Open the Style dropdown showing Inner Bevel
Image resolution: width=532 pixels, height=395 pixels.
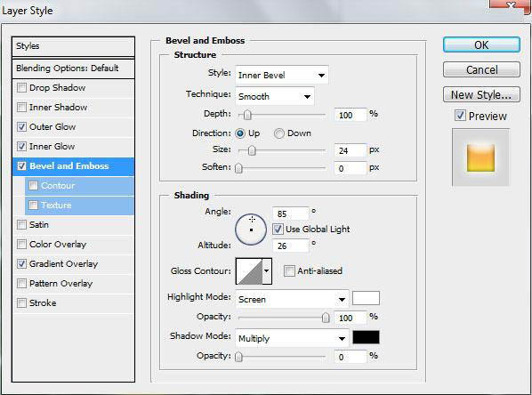point(281,75)
